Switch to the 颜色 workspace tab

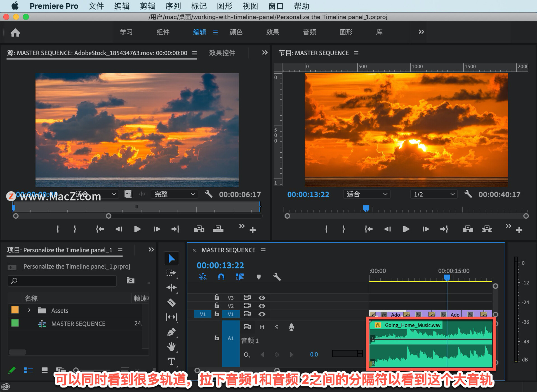coord(236,32)
